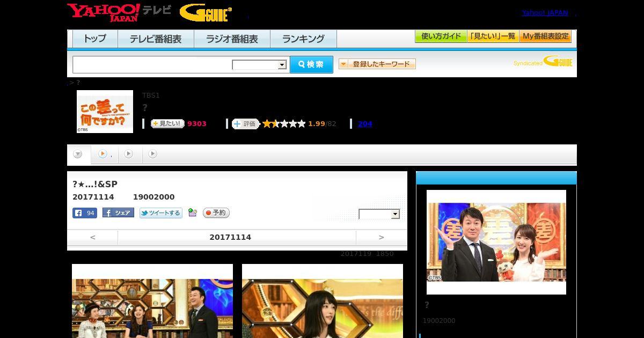Click the Facebook like count 94 button

pos(85,213)
